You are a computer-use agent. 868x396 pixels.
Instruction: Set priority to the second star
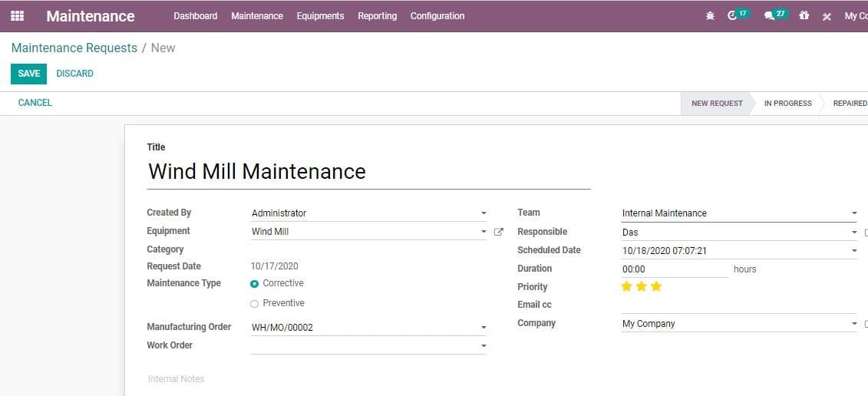click(641, 286)
